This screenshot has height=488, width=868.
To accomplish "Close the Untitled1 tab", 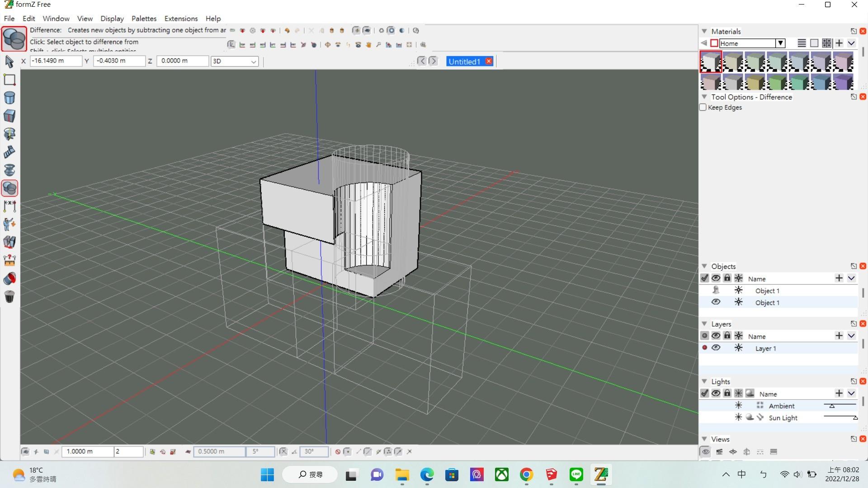I will click(489, 61).
